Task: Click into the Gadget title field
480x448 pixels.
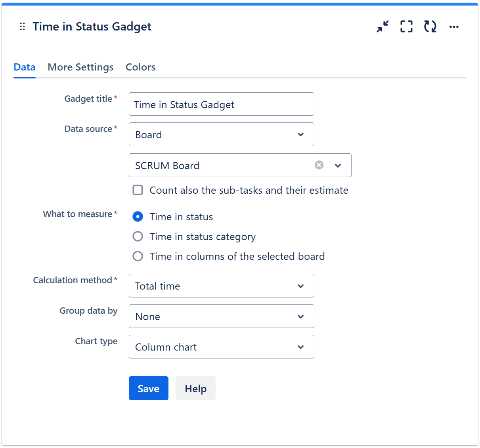Action: (221, 104)
